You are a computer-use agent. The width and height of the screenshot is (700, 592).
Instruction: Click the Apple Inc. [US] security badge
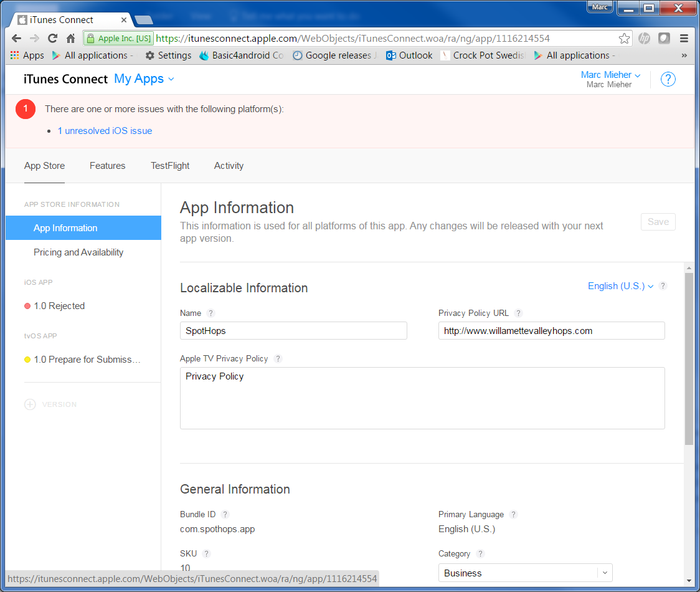pyautogui.click(x=119, y=39)
